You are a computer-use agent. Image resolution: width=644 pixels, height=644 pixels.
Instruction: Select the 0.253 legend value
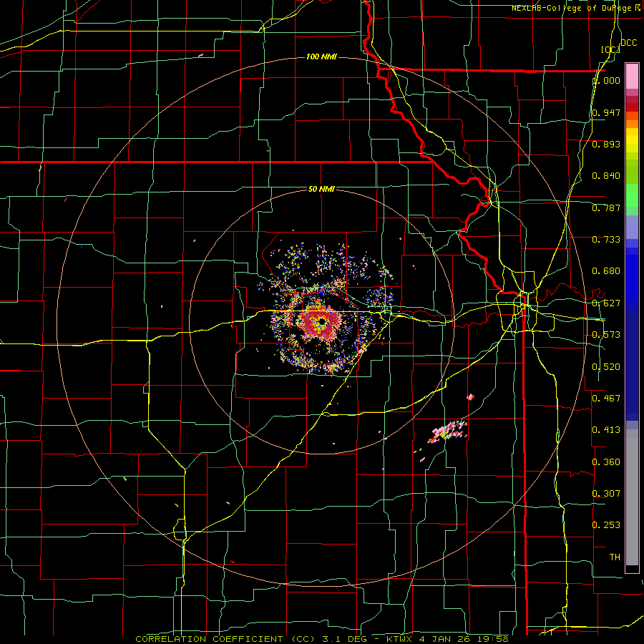(x=606, y=525)
